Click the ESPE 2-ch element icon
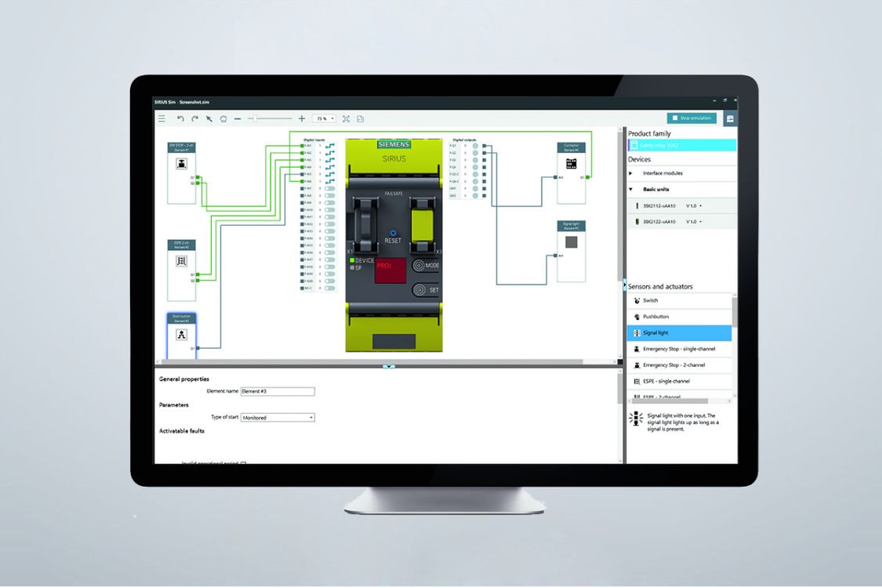 [x=181, y=261]
